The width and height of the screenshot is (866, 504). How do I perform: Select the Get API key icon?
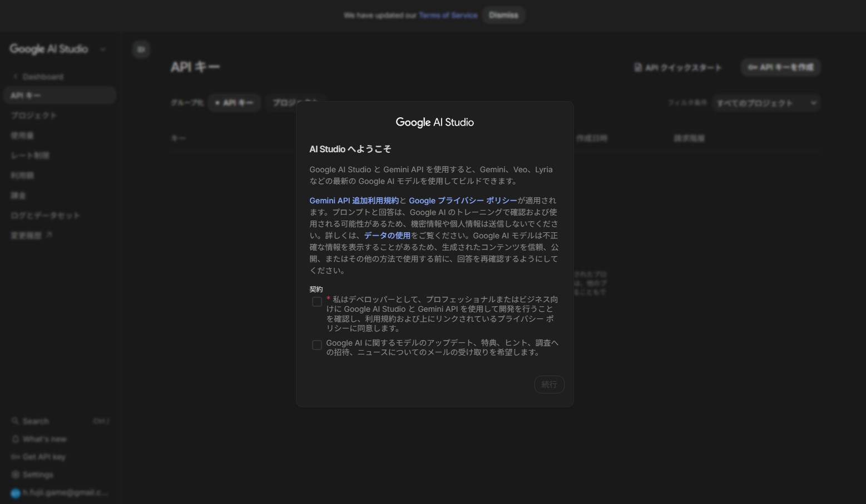[16, 456]
